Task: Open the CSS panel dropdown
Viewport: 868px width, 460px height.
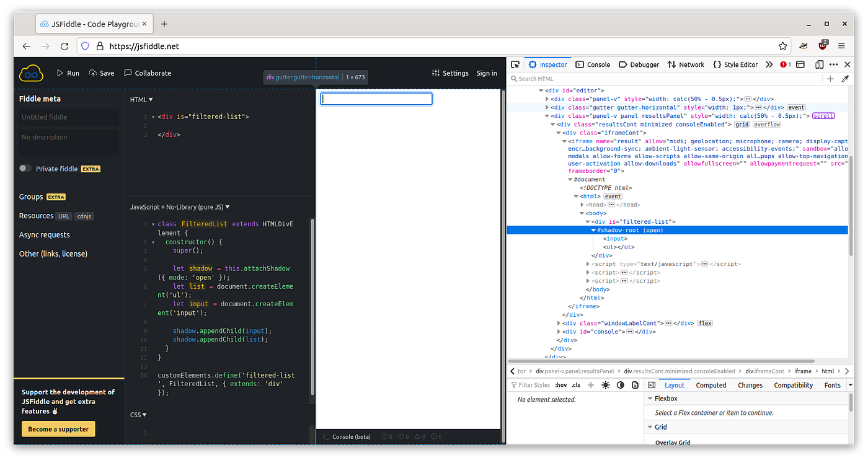Action: (138, 415)
